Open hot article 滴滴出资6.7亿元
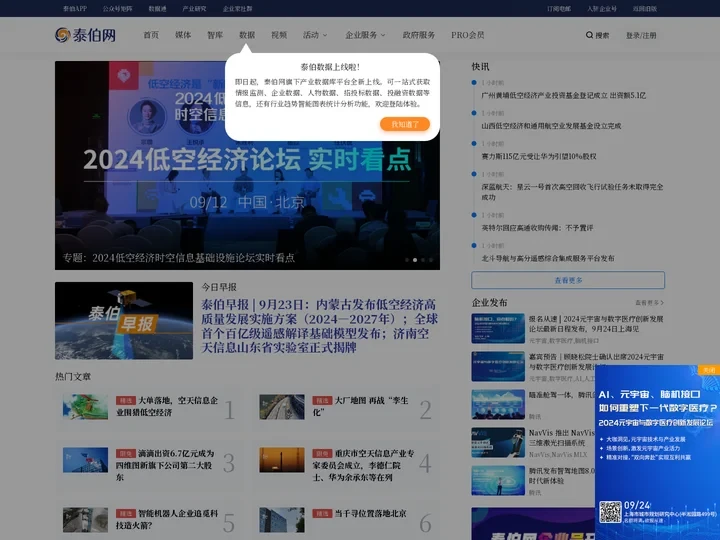Viewport: 720px width, 540px height. (165, 465)
